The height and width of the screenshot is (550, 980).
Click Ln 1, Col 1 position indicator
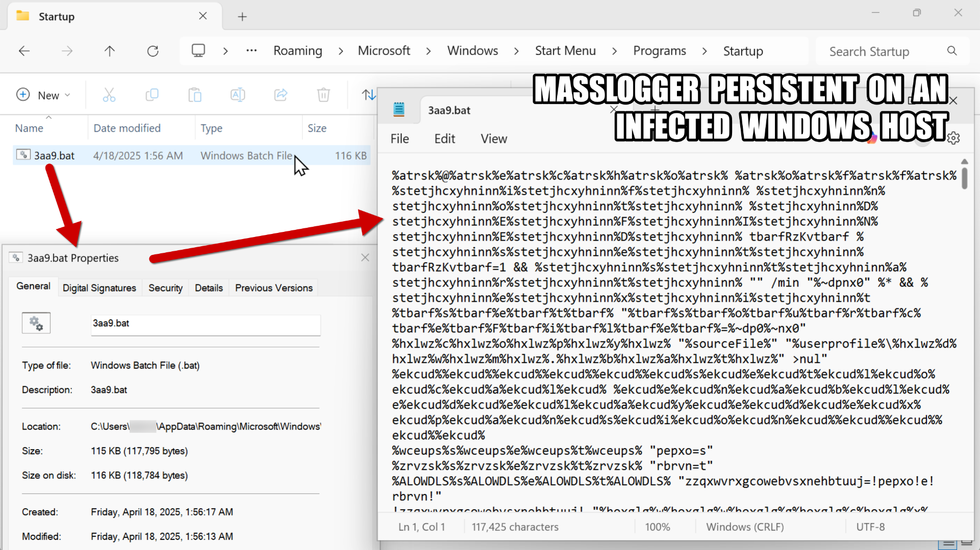point(421,527)
